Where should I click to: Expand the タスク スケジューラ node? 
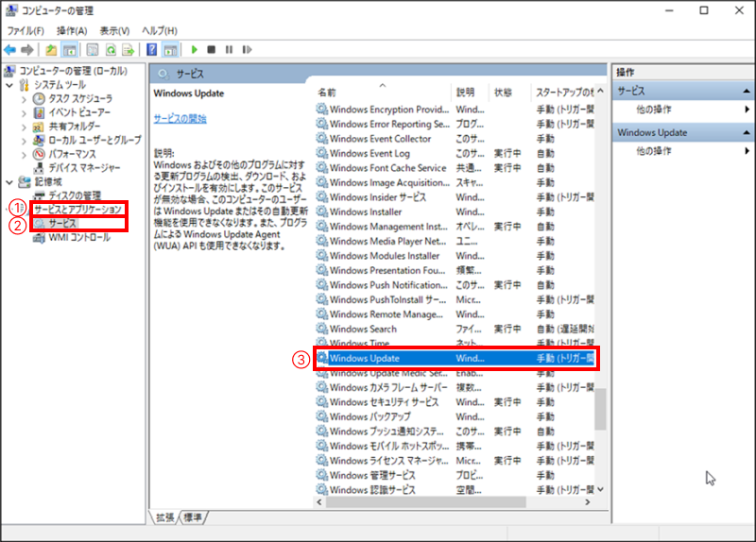point(24,99)
